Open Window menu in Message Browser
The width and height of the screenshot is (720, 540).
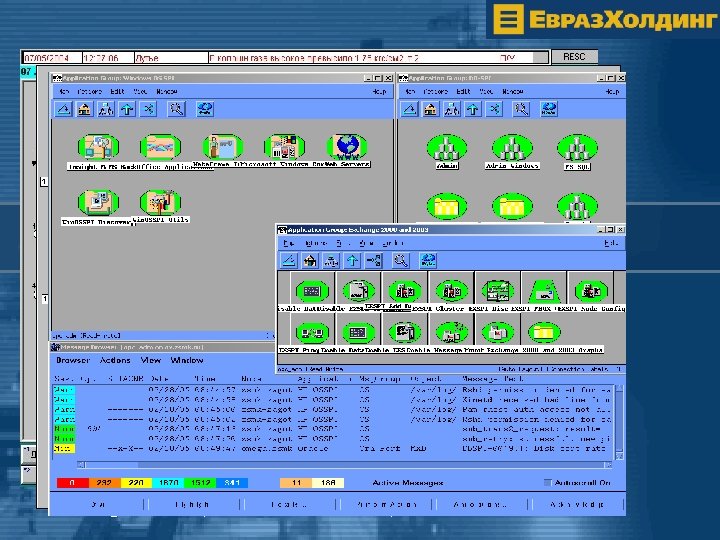pos(187,360)
